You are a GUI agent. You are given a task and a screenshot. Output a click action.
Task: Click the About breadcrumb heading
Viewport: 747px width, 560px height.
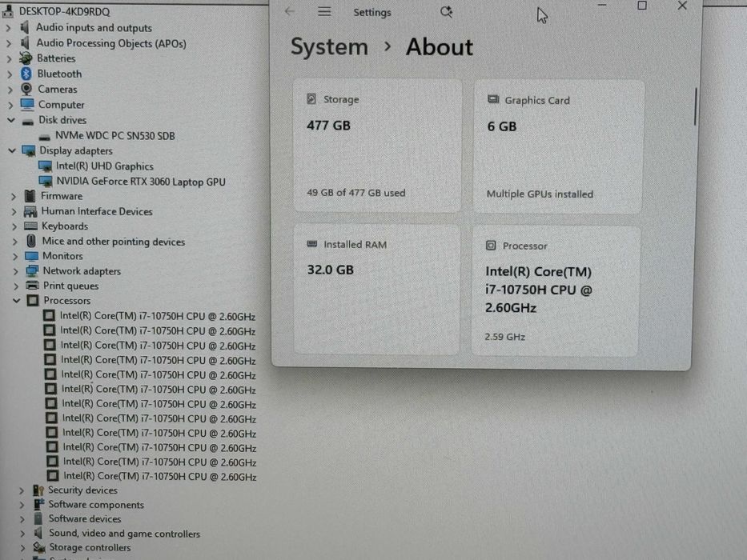point(440,47)
